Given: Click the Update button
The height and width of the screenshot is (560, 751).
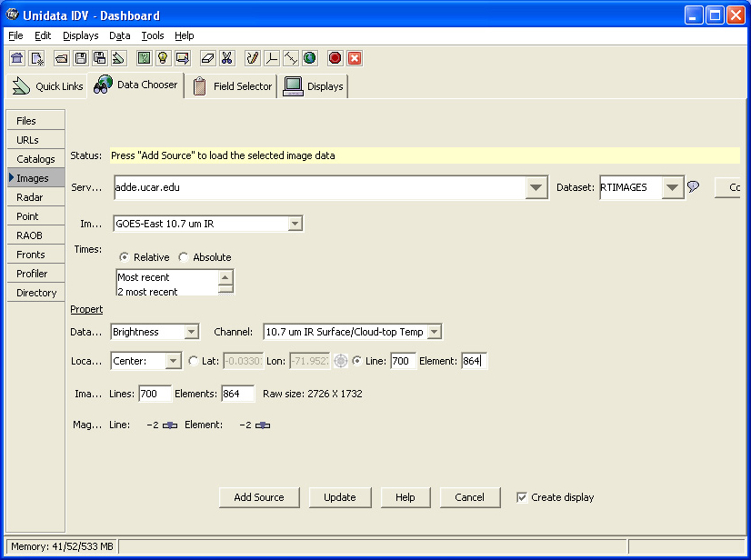Looking at the screenshot, I should coord(340,497).
